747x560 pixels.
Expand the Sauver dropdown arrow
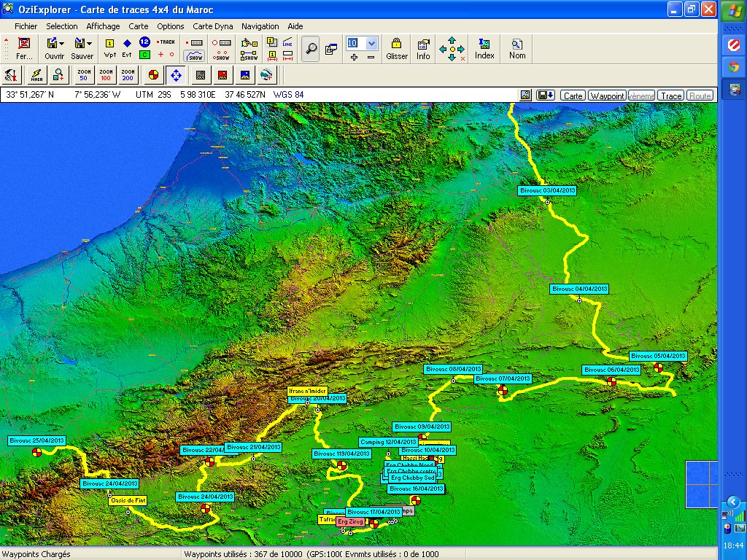(x=90, y=44)
